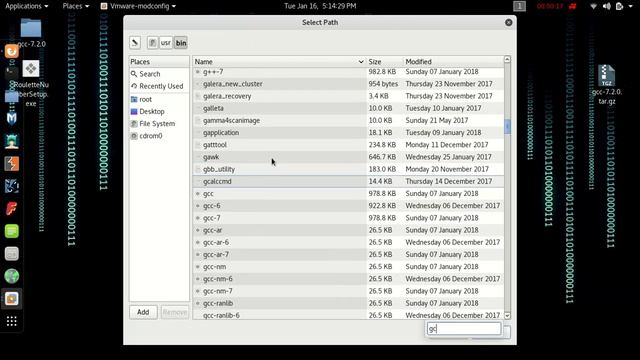Open the gcc-7.2.0 desktop folder

coord(31,33)
